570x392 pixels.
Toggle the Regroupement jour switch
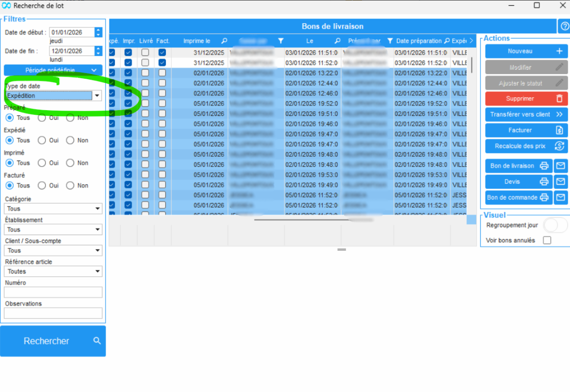555,225
